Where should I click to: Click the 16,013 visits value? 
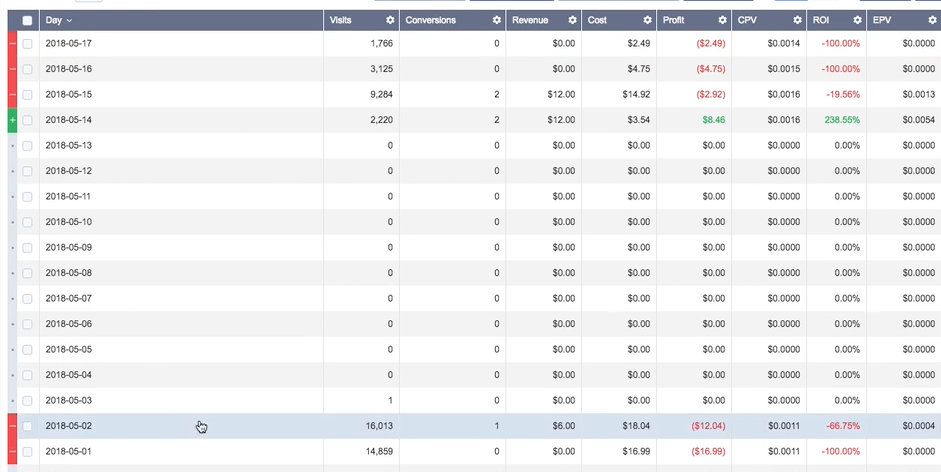pos(379,426)
